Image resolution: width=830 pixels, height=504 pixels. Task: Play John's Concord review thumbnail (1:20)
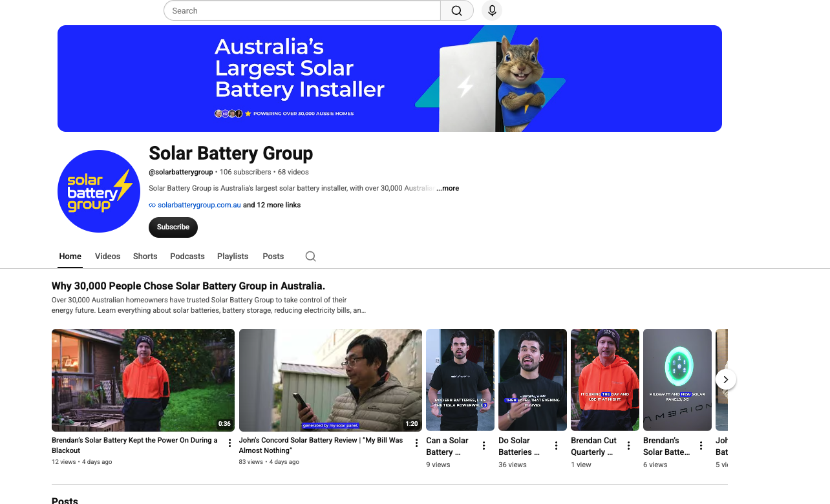click(x=330, y=380)
